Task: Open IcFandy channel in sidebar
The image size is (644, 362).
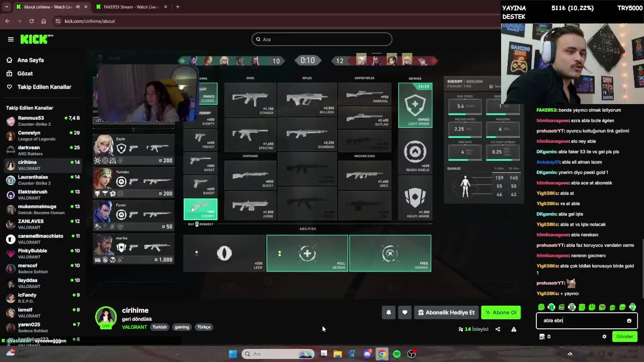Action: pos(43,298)
